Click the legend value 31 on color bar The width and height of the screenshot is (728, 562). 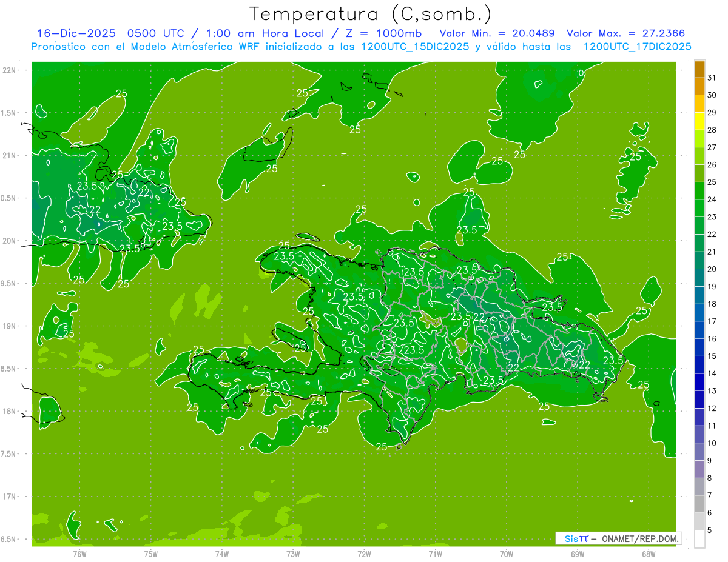point(712,78)
